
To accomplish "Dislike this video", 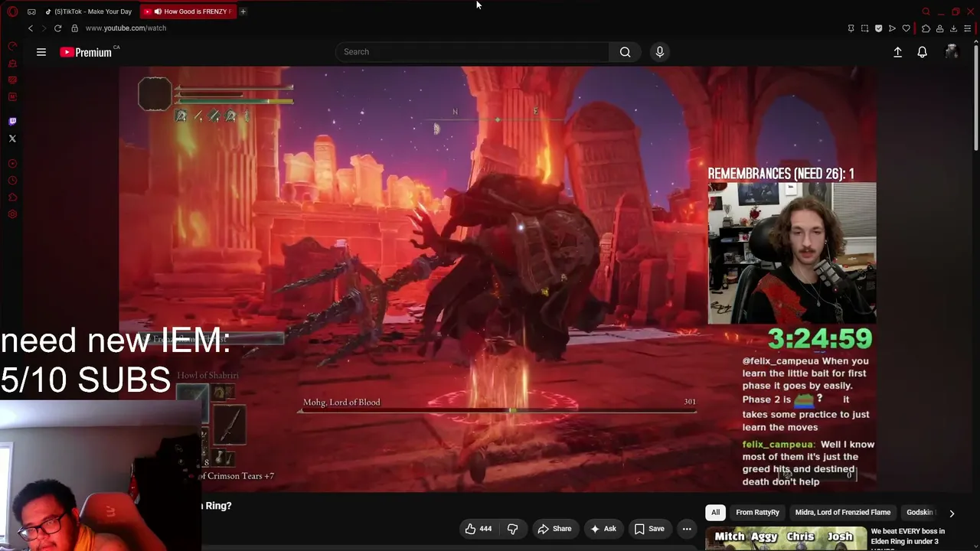I will (x=513, y=529).
